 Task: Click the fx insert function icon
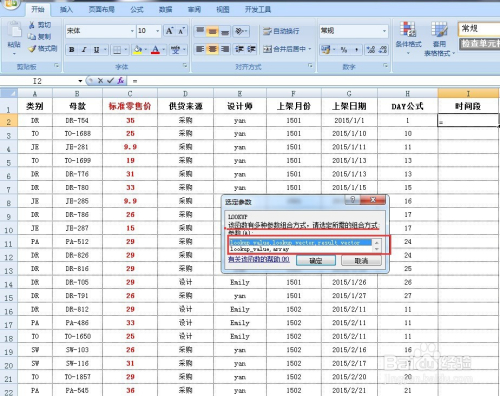121,81
